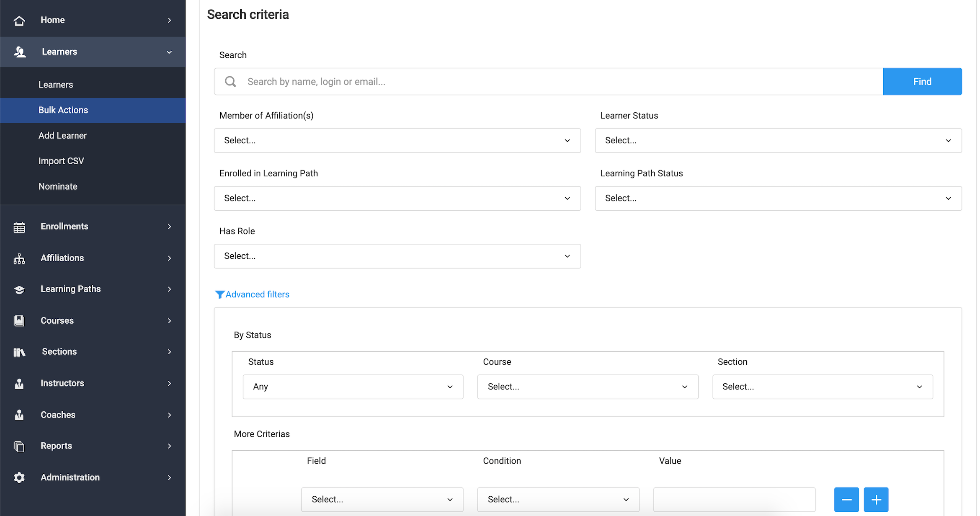Viewport: 980px width, 516px height.
Task: Expand the Enrollments chevron
Action: point(170,227)
